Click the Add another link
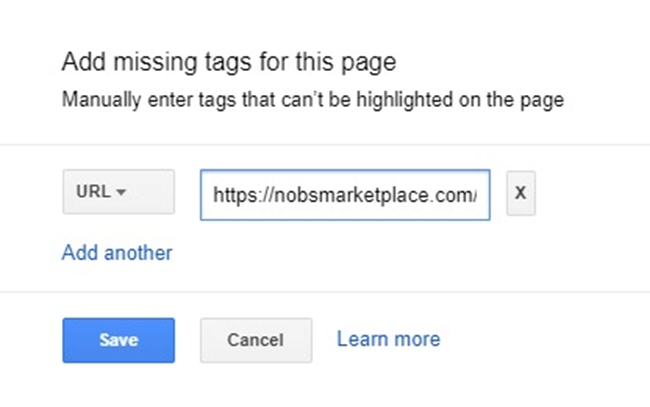This screenshot has width=650, height=407. point(117,252)
